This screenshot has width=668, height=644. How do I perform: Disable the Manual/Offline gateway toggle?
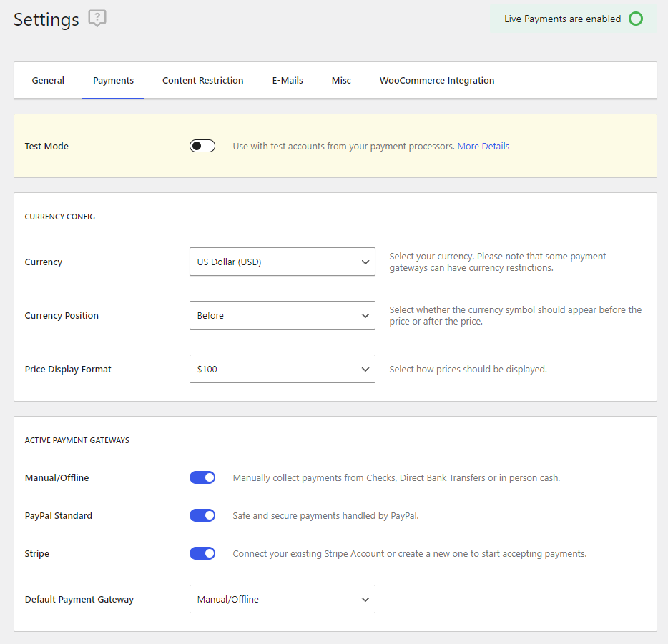tap(202, 477)
